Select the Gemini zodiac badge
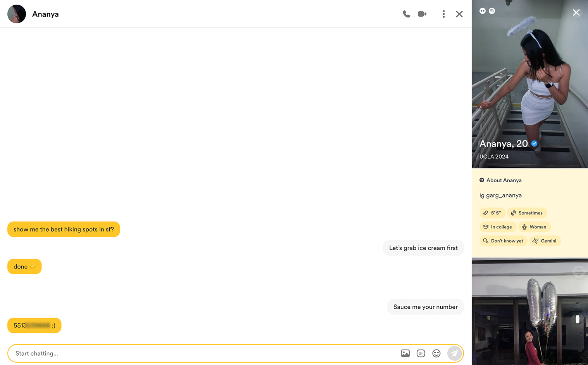 point(545,241)
